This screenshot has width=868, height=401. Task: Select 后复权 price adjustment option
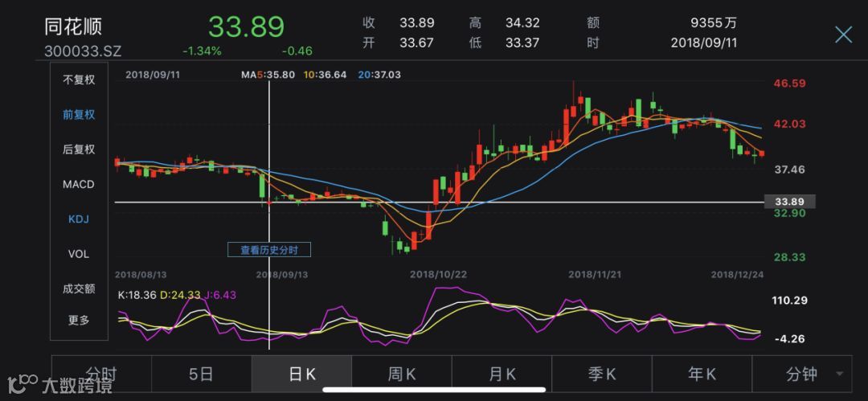79,149
